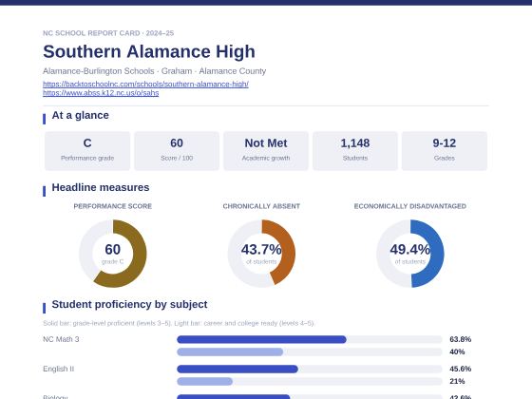Click the English II light career-ready bar
This screenshot has height=399, width=532.
(204, 381)
